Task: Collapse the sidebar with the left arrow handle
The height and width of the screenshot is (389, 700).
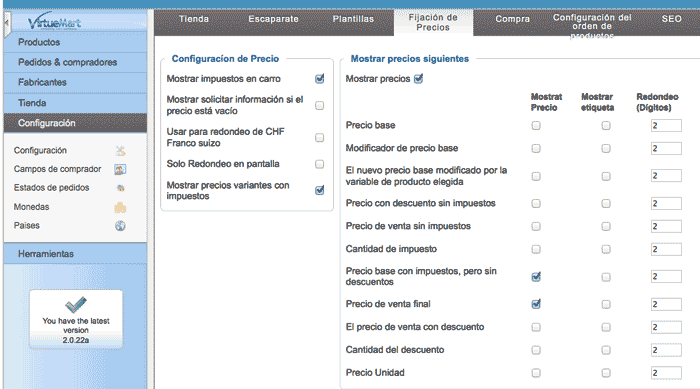Action: pyautogui.click(x=6, y=23)
